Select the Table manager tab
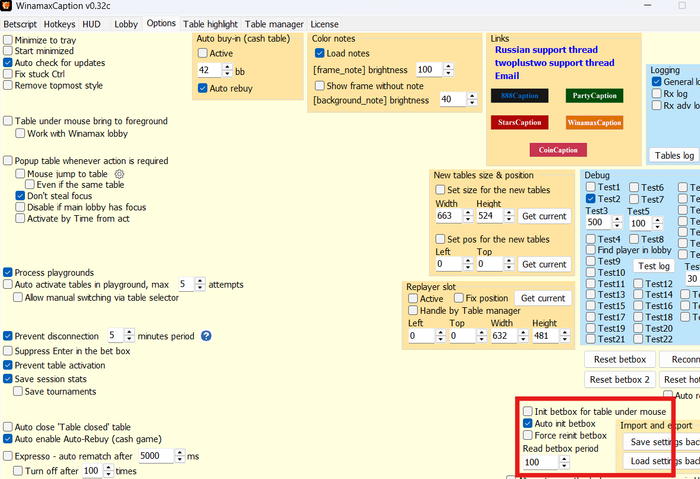This screenshot has width=700, height=479. click(274, 24)
